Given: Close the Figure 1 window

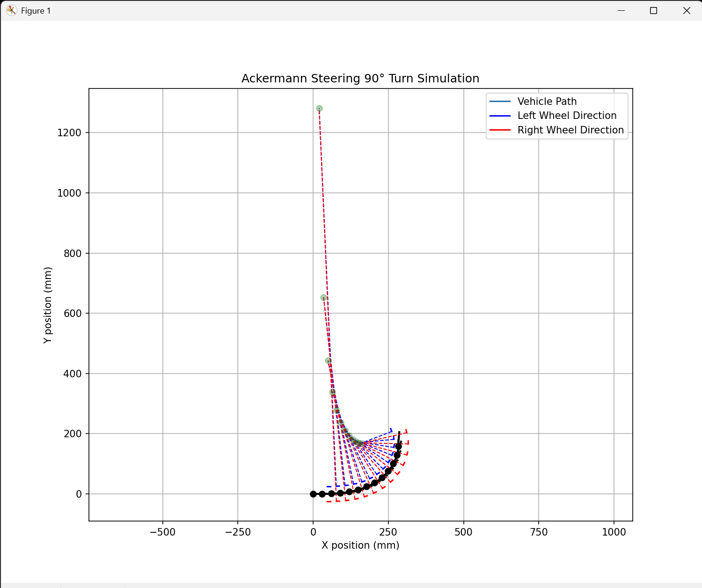Looking at the screenshot, I should click(687, 10).
